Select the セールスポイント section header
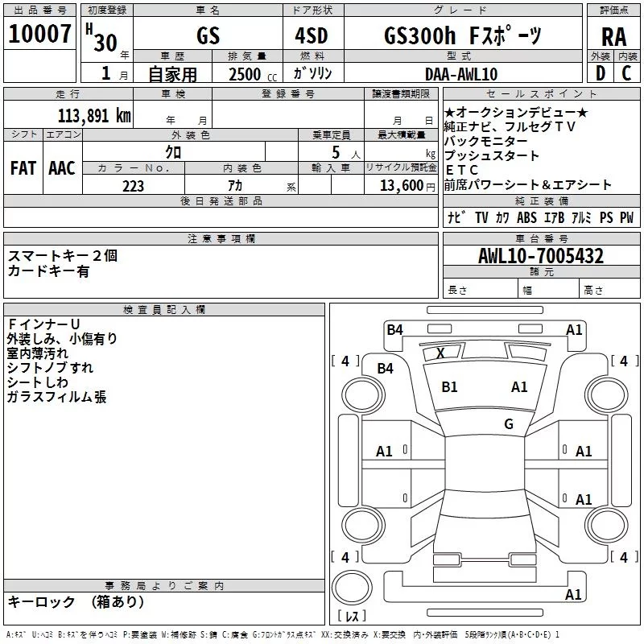This screenshot has height=644, width=644. (x=541, y=93)
